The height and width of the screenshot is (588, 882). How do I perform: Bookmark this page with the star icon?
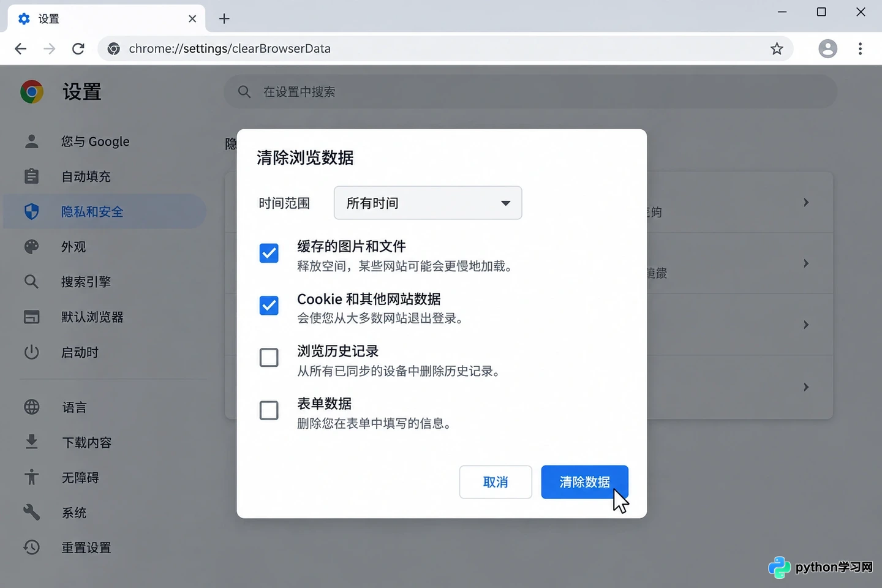[777, 48]
